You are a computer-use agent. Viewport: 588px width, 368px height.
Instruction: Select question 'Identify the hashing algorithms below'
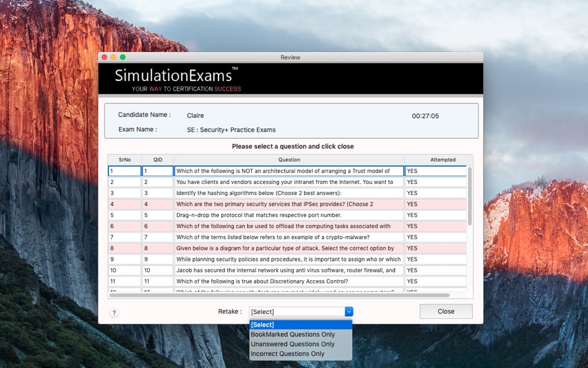tap(289, 193)
